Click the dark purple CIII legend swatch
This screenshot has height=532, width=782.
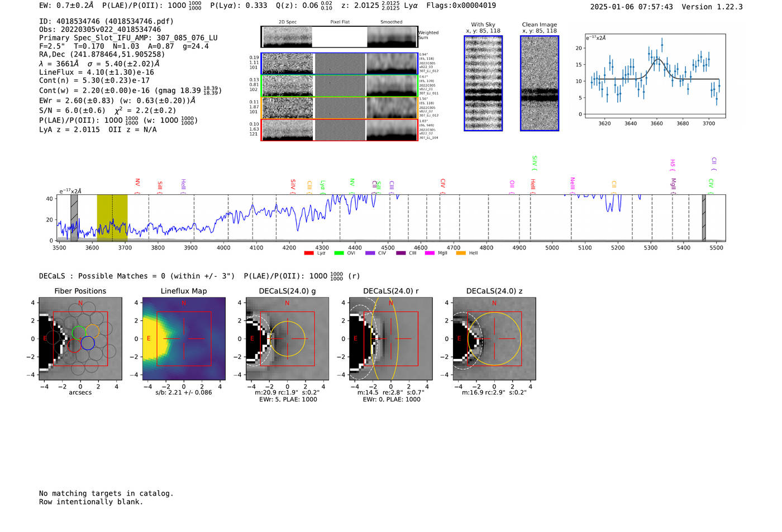[x=400, y=253]
